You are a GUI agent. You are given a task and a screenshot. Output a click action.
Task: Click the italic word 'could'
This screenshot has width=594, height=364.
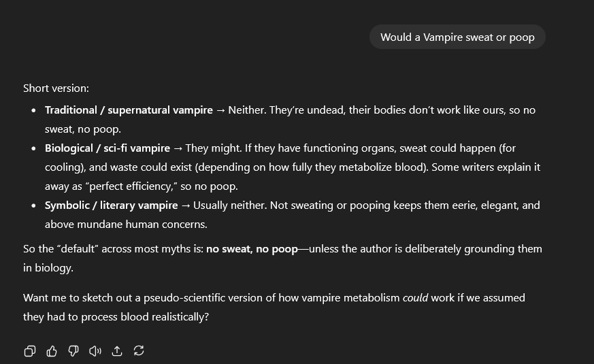[415, 298]
